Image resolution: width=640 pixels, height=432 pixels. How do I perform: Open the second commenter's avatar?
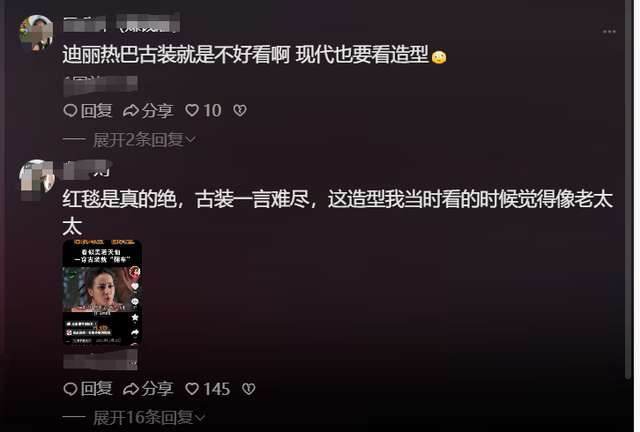click(x=36, y=177)
